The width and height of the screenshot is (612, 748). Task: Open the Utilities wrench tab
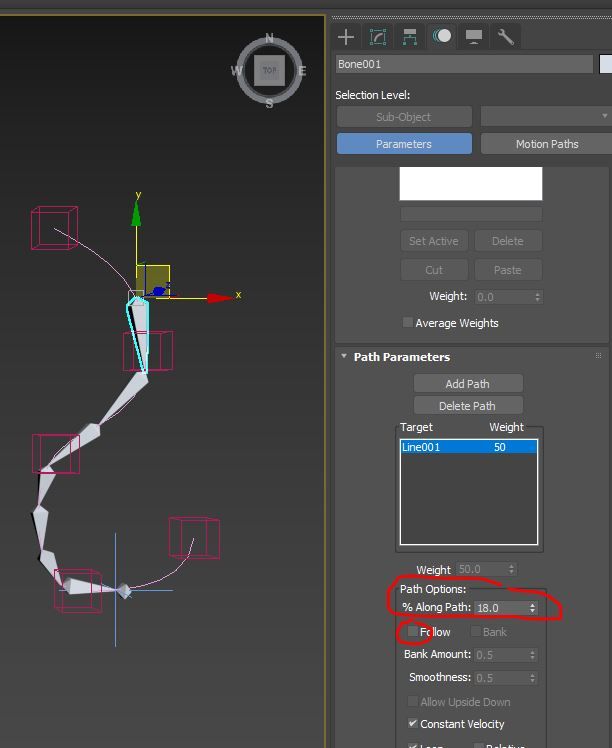click(506, 37)
